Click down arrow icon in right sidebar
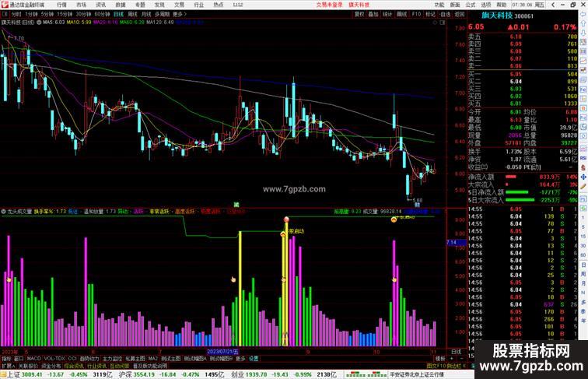The width and height of the screenshot is (588, 379). coord(583,33)
